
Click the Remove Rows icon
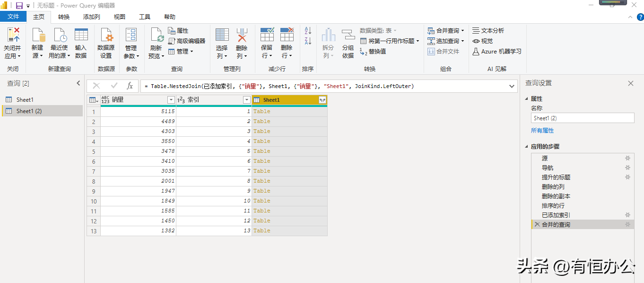pos(287,35)
